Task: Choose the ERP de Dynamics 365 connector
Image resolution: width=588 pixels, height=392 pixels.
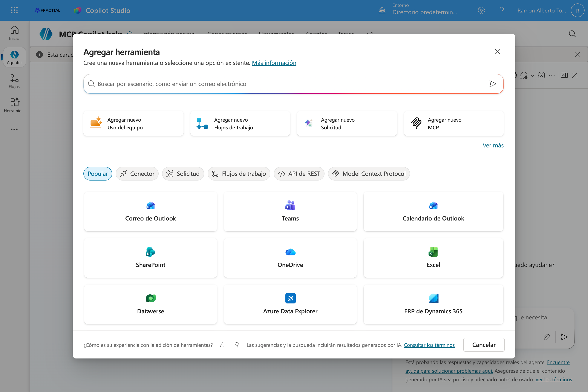Action: tap(433, 304)
